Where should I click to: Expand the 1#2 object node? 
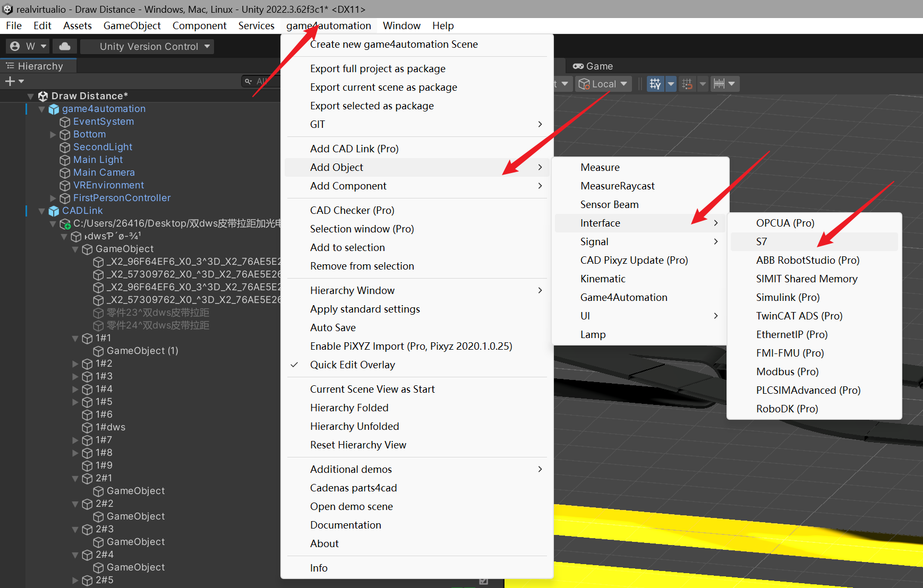pos(75,364)
